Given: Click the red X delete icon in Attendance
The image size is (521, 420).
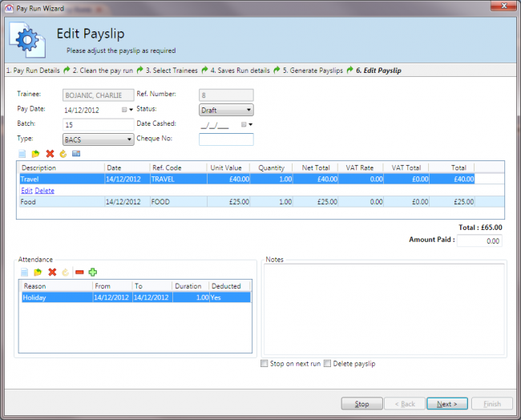Looking at the screenshot, I should [51, 273].
